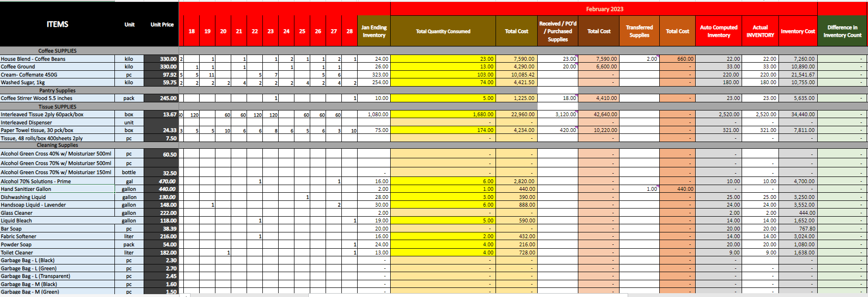The height and width of the screenshot is (297, 868).
Task: Select the Tissue SUPPLIES section header
Action: [x=57, y=107]
